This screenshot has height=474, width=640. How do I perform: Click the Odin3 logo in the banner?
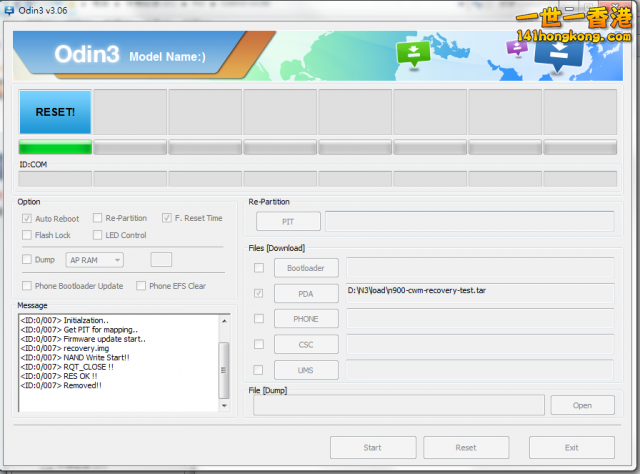[90, 54]
